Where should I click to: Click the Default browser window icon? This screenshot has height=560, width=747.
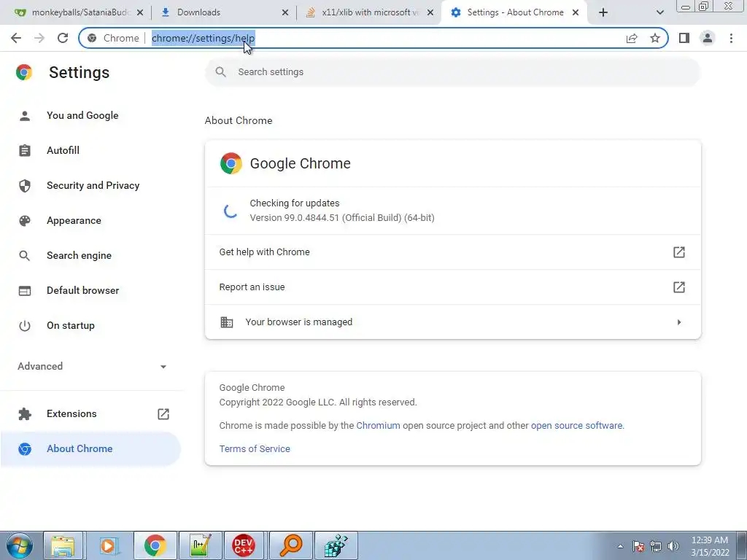point(25,290)
